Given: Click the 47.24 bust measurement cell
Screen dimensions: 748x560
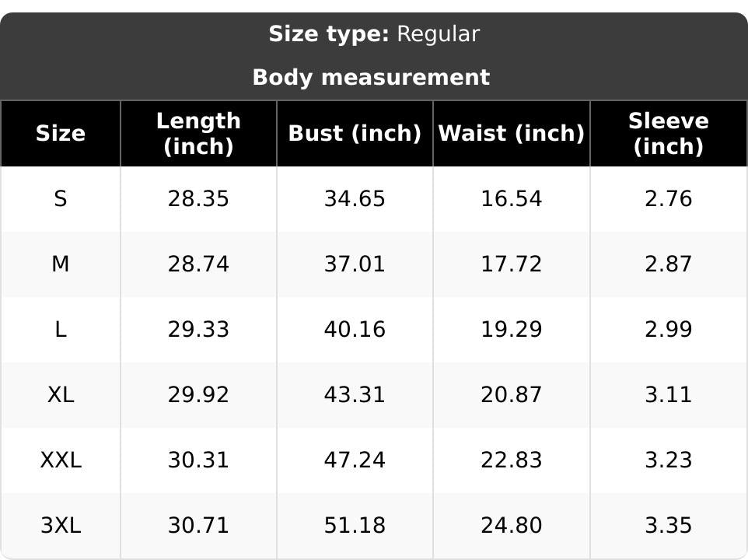Looking at the screenshot, I should (355, 460).
